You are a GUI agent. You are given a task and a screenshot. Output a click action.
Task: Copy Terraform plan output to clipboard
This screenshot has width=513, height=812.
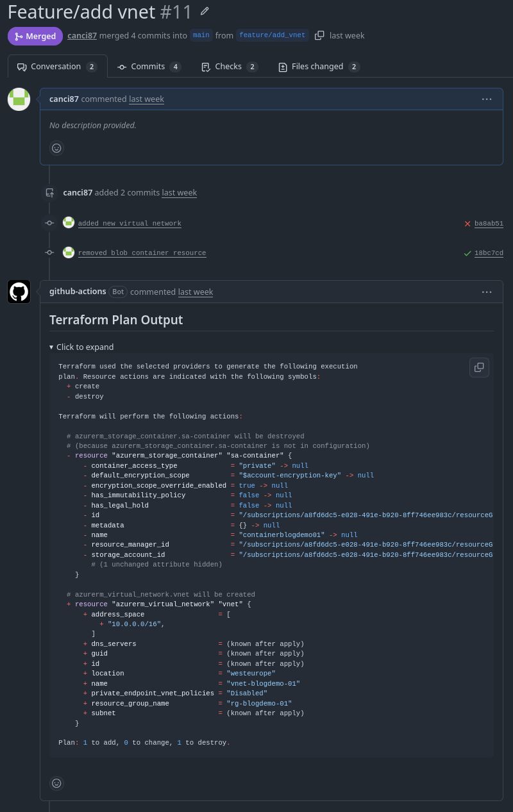point(479,367)
